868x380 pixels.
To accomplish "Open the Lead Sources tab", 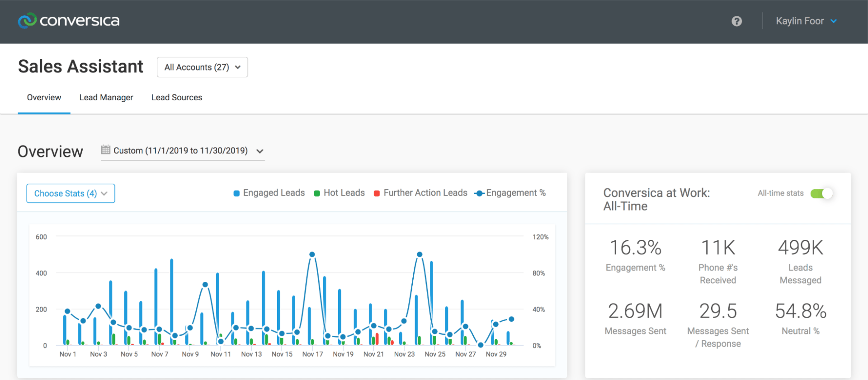I will [x=177, y=98].
